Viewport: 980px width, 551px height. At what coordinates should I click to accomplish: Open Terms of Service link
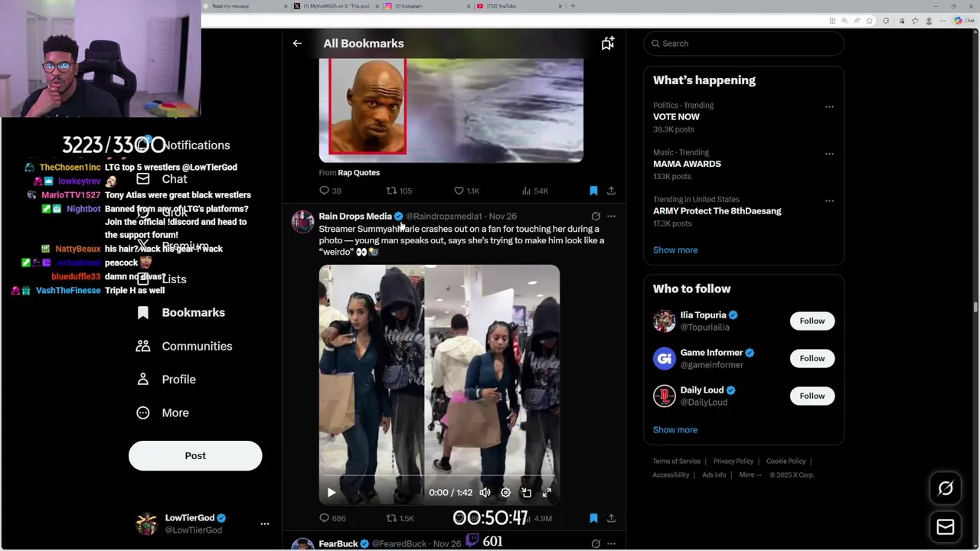click(x=677, y=461)
